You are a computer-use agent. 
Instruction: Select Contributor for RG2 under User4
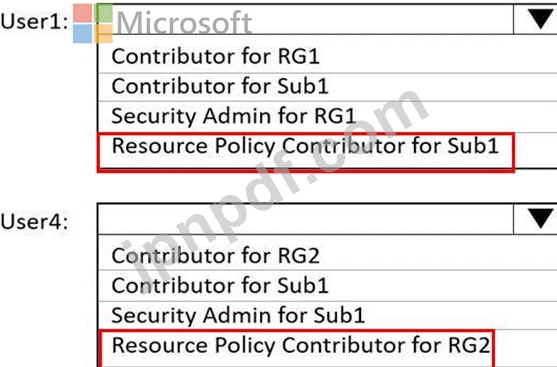click(327, 255)
